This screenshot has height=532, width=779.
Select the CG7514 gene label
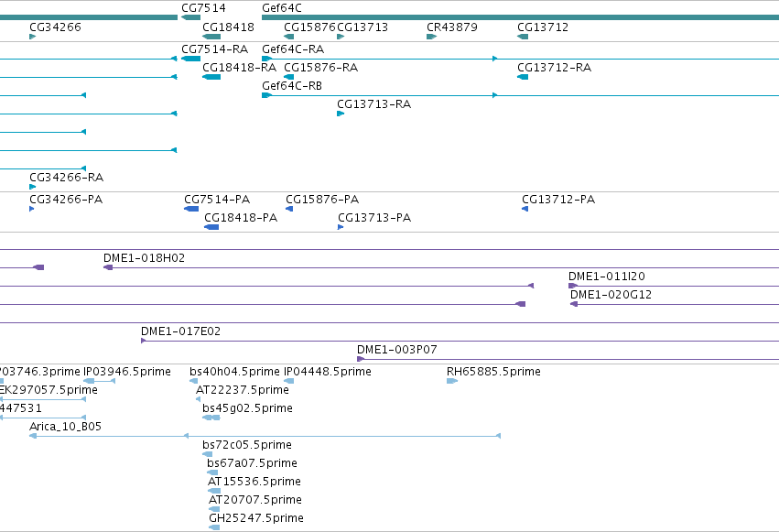tap(203, 8)
